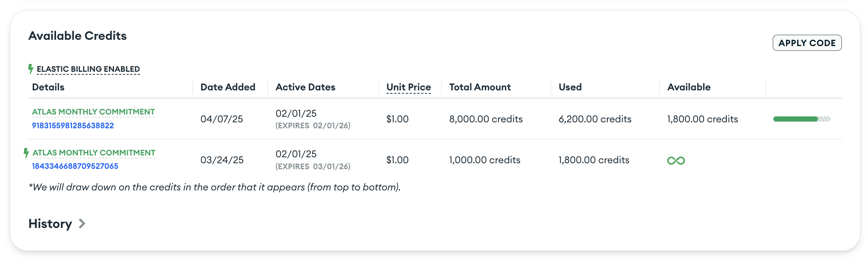Click the Available column header
The width and height of the screenshot is (868, 267).
(x=689, y=87)
